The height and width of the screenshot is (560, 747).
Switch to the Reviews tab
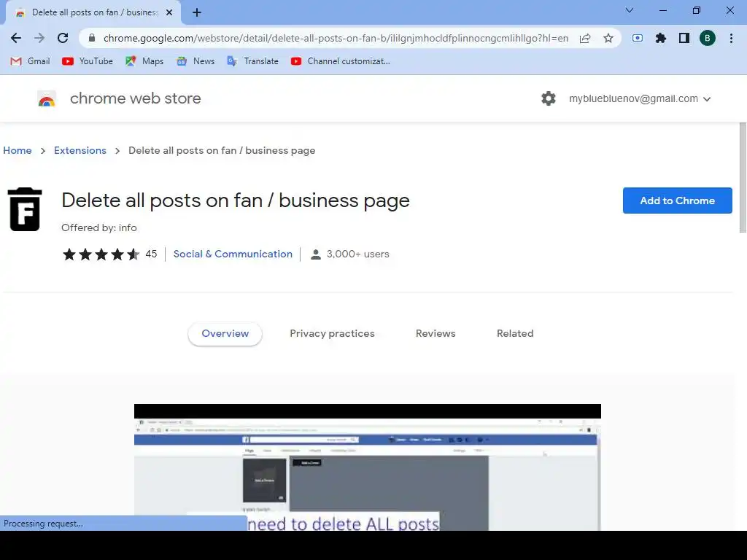[436, 334]
